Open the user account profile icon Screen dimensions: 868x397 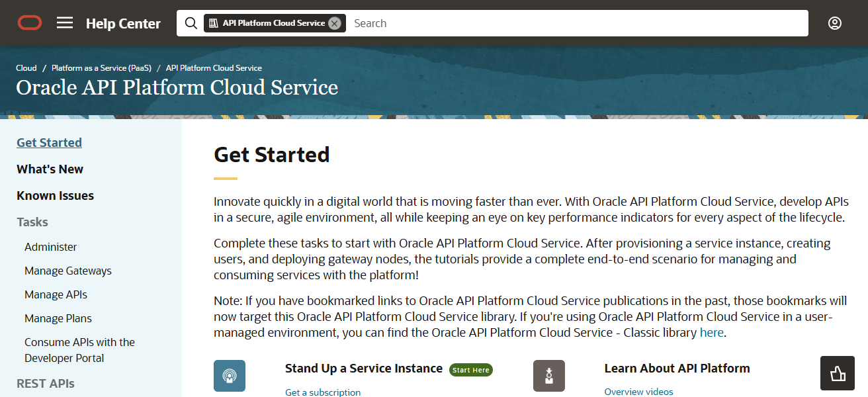click(834, 22)
